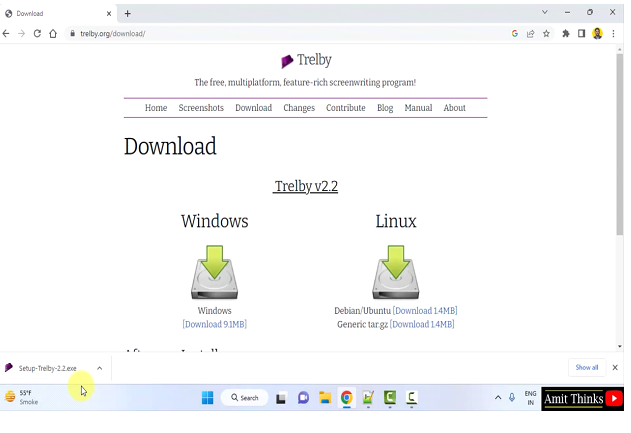Switch to Chrome in the taskbar

tap(346, 398)
